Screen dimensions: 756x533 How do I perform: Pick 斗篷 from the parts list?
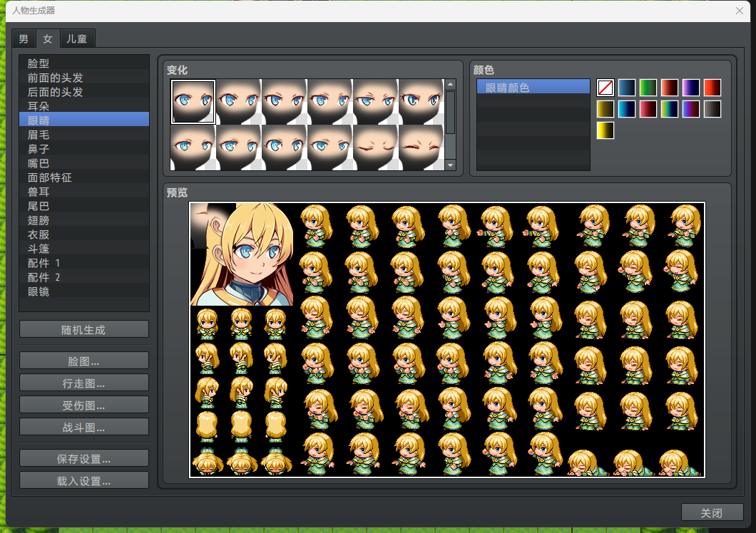[x=84, y=249]
